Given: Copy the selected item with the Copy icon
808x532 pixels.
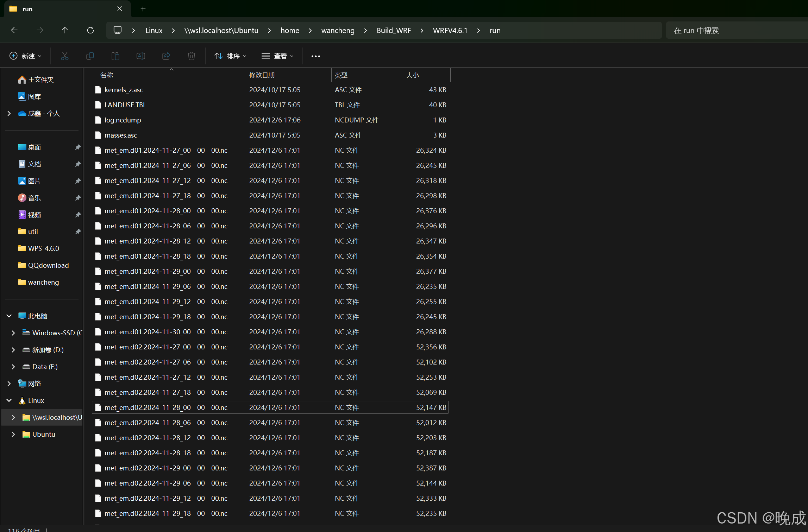Looking at the screenshot, I should point(90,56).
